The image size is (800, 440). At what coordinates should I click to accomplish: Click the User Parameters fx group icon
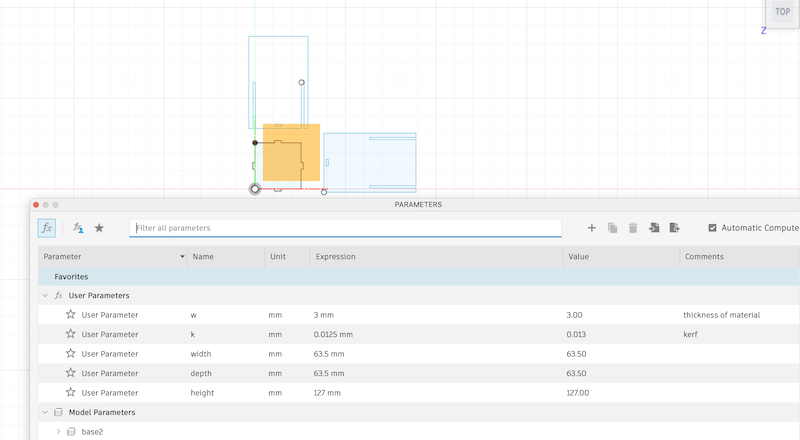(58, 296)
